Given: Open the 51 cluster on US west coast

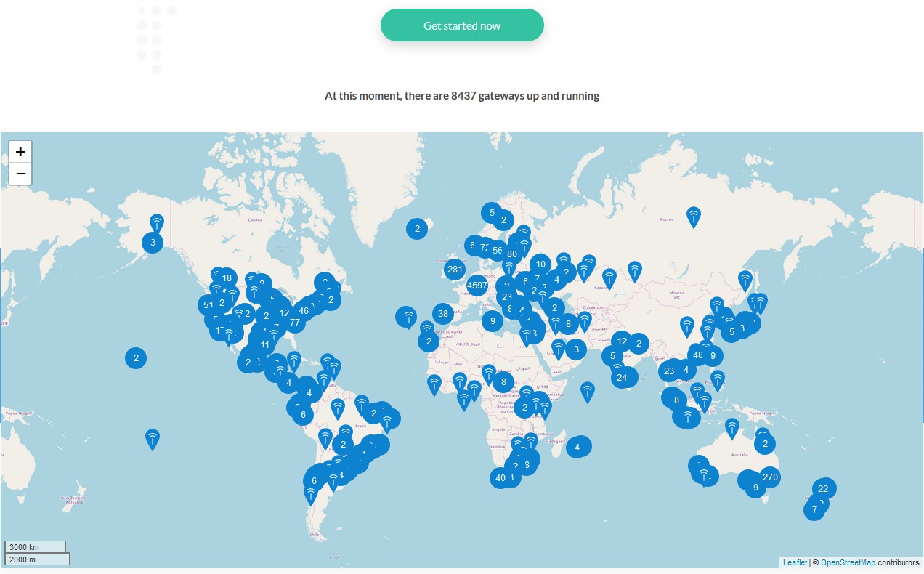Looking at the screenshot, I should (x=208, y=305).
